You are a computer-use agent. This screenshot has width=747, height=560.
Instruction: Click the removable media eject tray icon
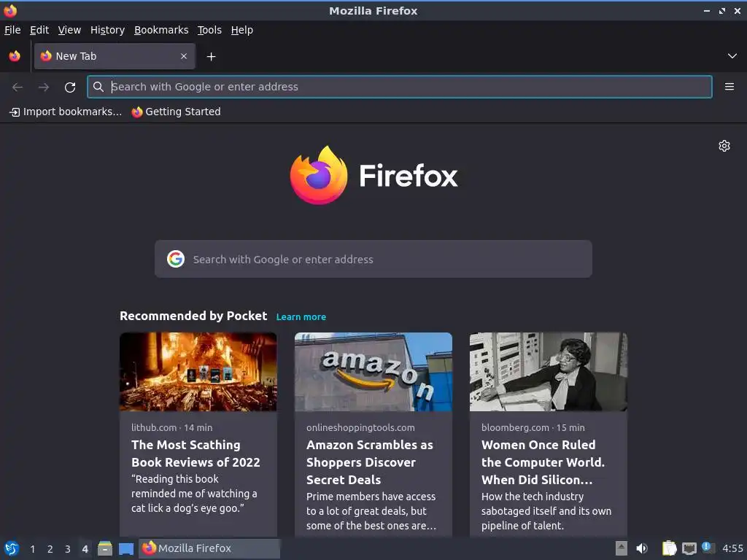622,548
